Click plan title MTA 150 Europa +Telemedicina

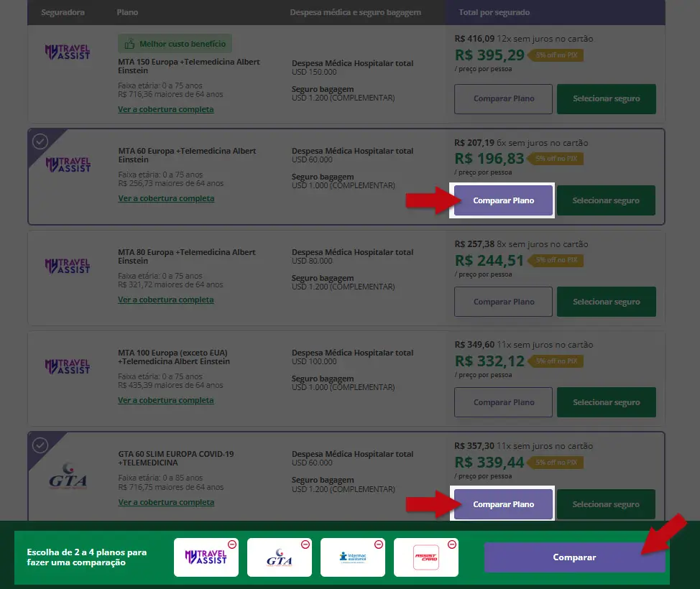tap(189, 66)
